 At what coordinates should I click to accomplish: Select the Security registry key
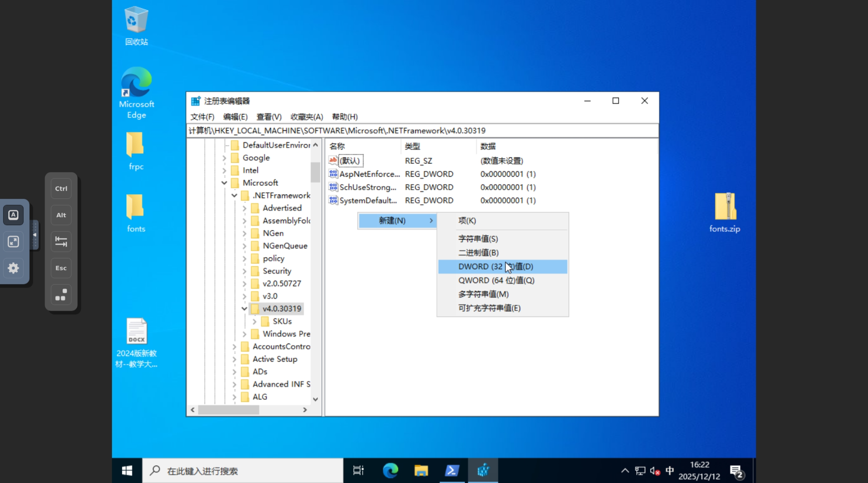click(276, 271)
